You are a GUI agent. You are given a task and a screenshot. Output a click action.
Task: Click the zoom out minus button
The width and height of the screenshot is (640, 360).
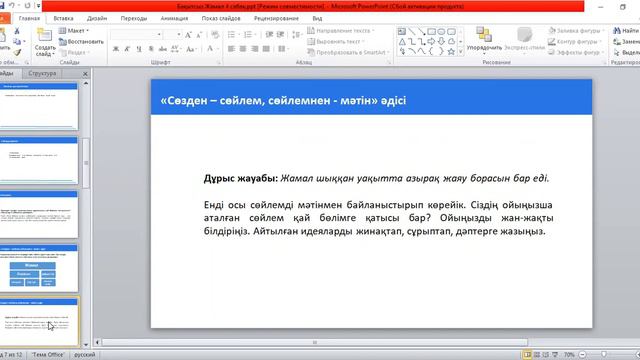pyautogui.click(x=583, y=355)
